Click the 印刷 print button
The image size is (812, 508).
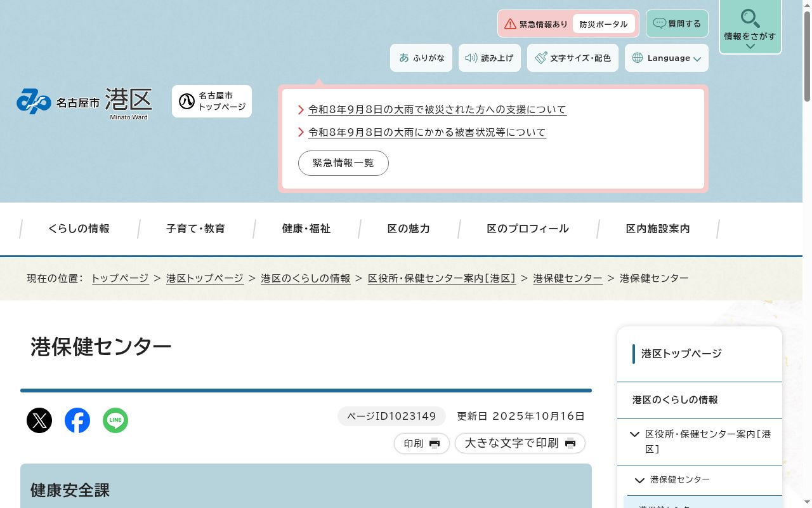point(422,443)
